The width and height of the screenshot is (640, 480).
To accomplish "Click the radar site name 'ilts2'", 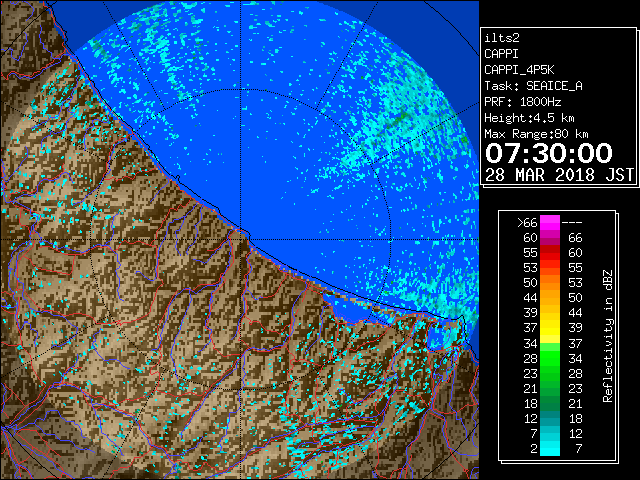I will pos(502,38).
